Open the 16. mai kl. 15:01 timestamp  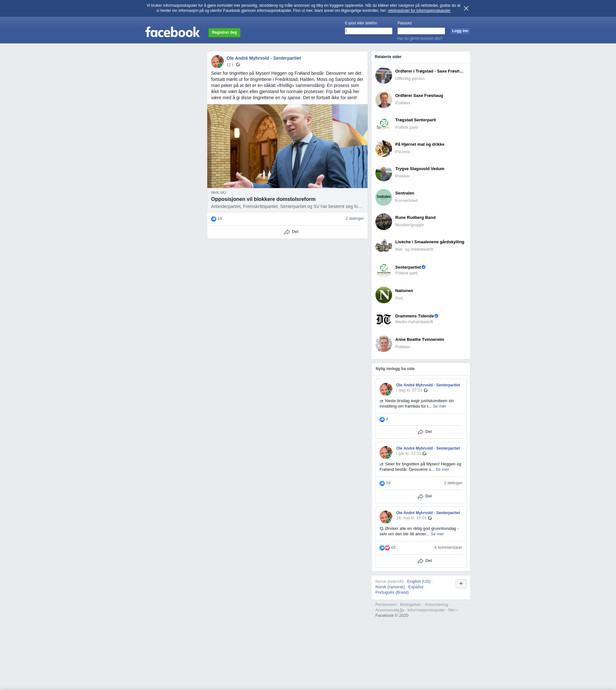tap(411, 518)
